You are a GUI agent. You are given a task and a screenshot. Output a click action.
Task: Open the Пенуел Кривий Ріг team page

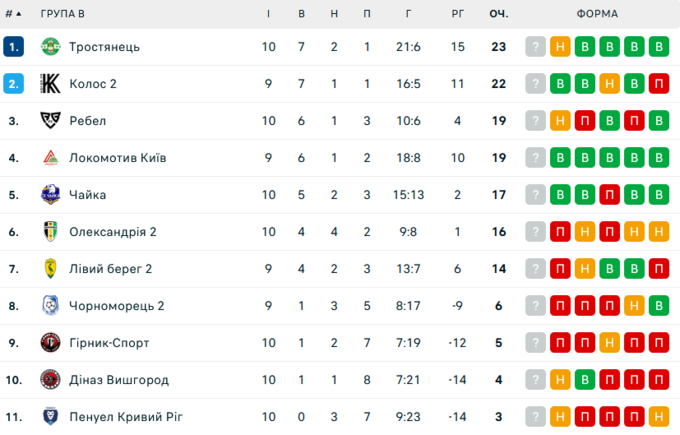[x=126, y=417]
